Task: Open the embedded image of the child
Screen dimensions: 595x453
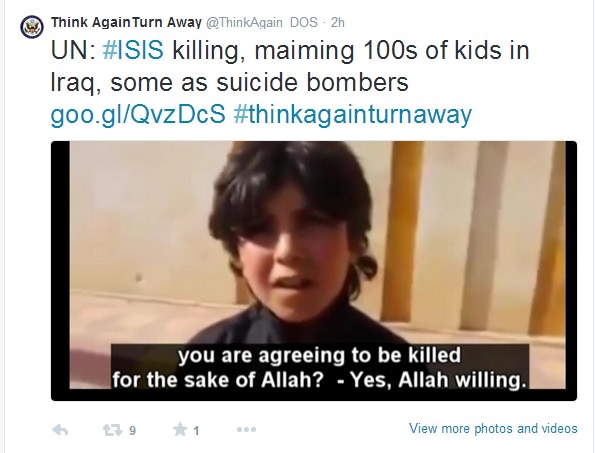Action: tap(314, 271)
